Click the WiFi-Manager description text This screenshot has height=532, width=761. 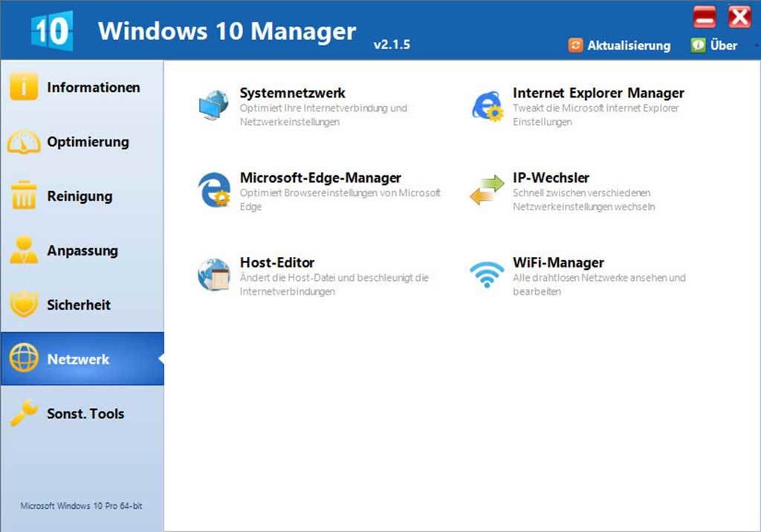(600, 285)
